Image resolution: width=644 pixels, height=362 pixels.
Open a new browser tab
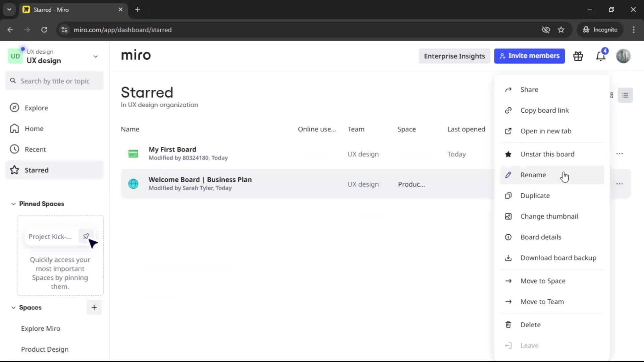(x=138, y=10)
